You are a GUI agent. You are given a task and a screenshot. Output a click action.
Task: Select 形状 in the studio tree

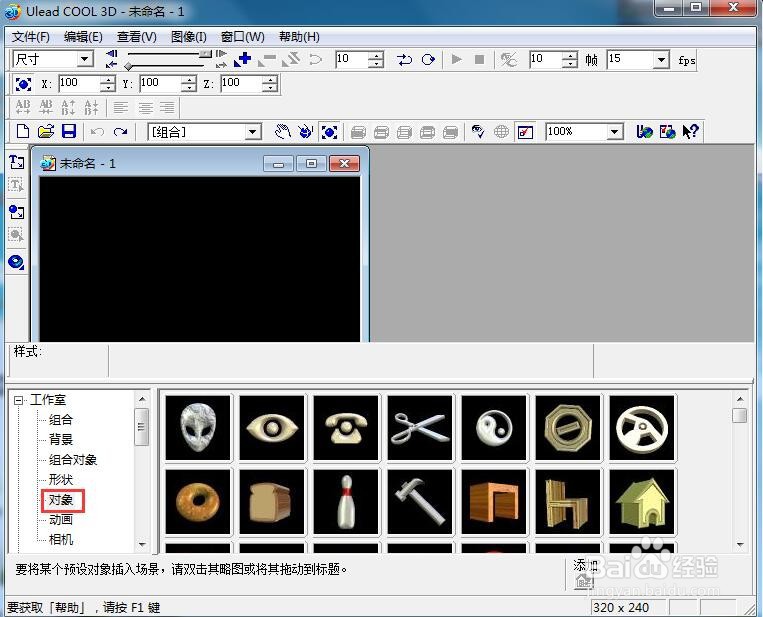(x=61, y=480)
